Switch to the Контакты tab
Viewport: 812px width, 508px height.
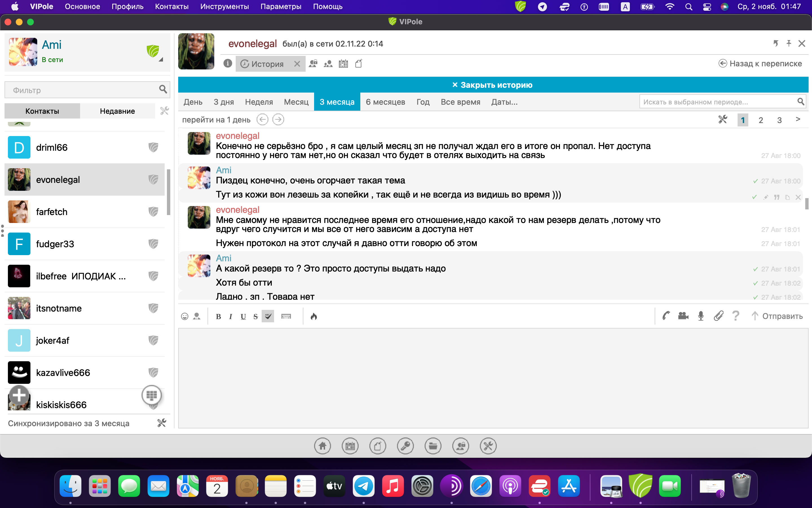pos(42,111)
